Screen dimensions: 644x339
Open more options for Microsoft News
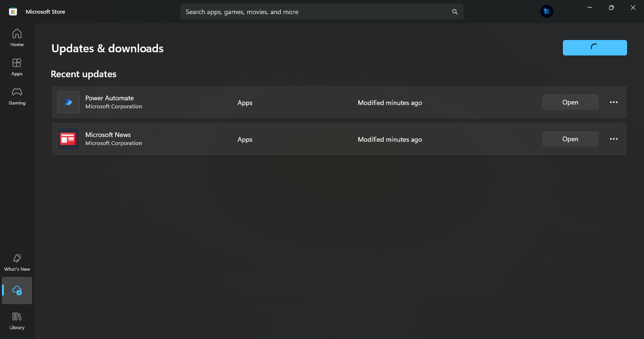[x=613, y=138]
